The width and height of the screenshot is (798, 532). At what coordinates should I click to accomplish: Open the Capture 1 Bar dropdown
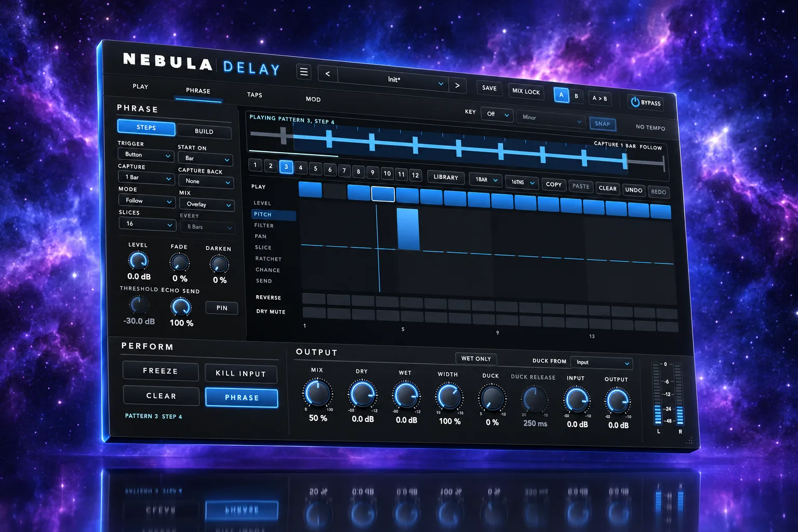coord(146,178)
